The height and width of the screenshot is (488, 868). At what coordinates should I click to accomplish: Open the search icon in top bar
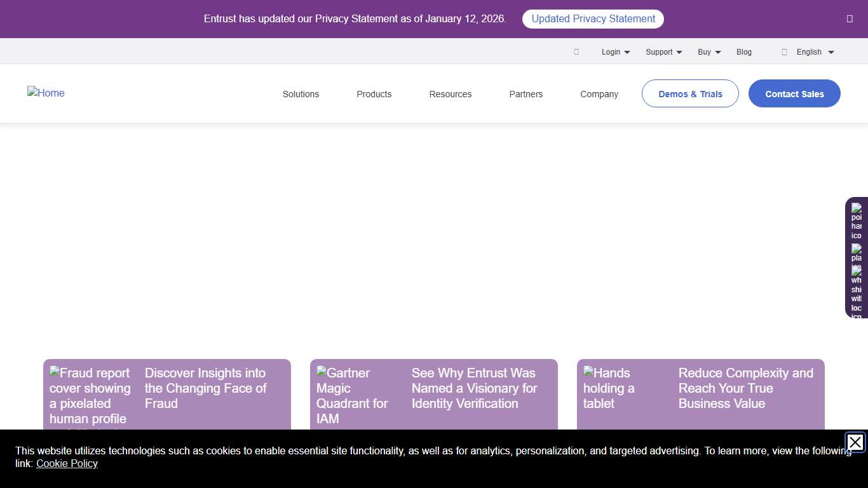576,51
